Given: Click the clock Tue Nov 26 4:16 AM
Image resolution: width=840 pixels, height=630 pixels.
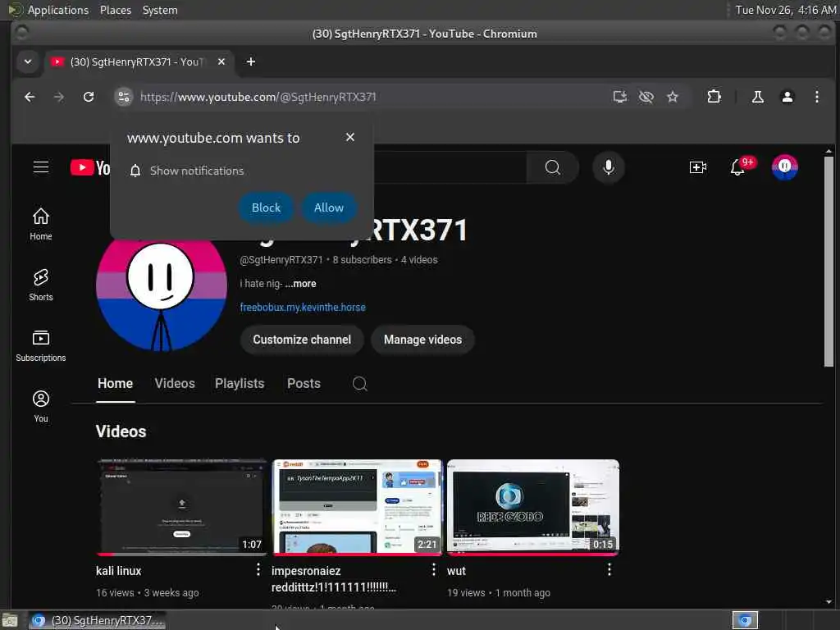Looking at the screenshot, I should tap(785, 10).
